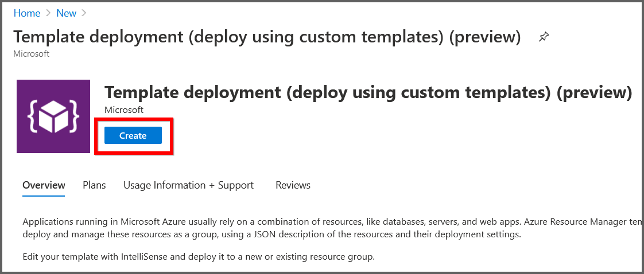Show the Reviews tab
Viewport: 644px width, 274px height.
(293, 185)
